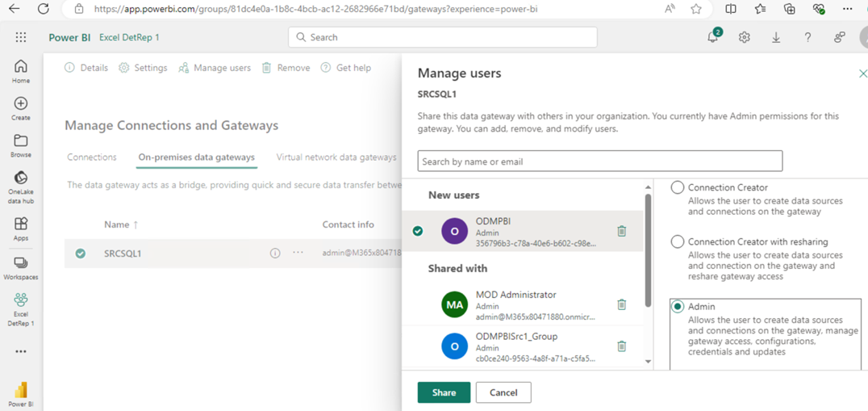The image size is (868, 411).
Task: Click the Contact info column header
Action: [x=348, y=224]
